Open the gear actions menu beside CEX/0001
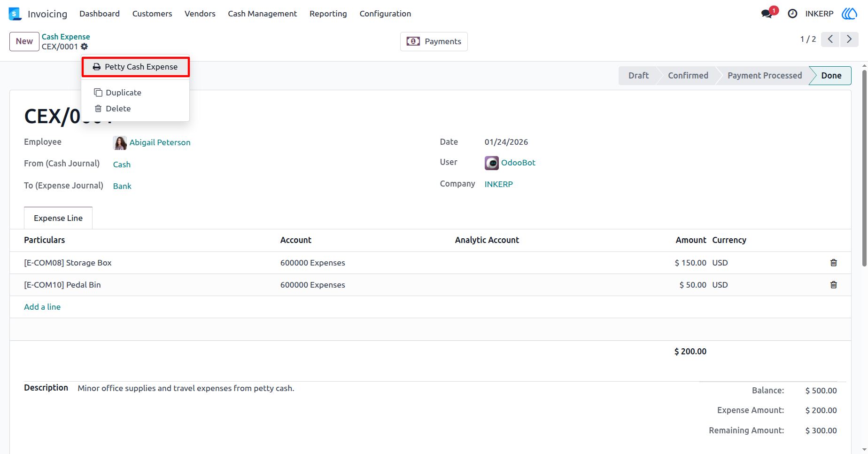868x454 pixels. 84,47
